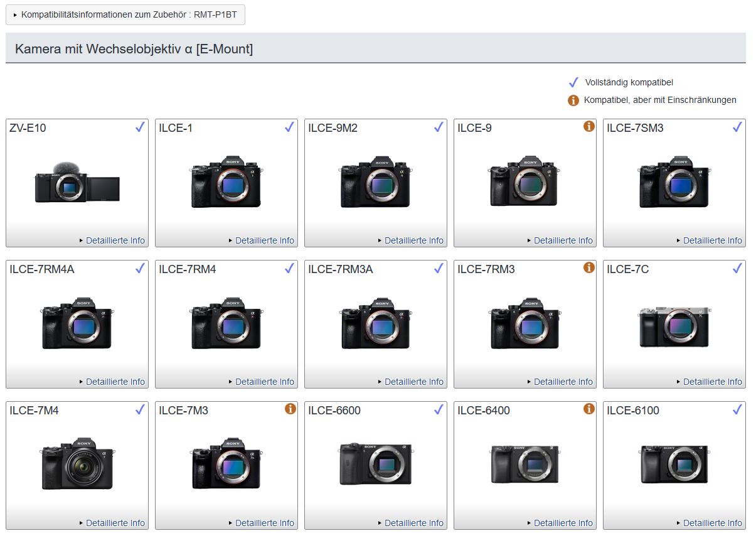Click the Vollständig kompatibel legend text
The width and height of the screenshot is (756, 538).
pos(629,82)
